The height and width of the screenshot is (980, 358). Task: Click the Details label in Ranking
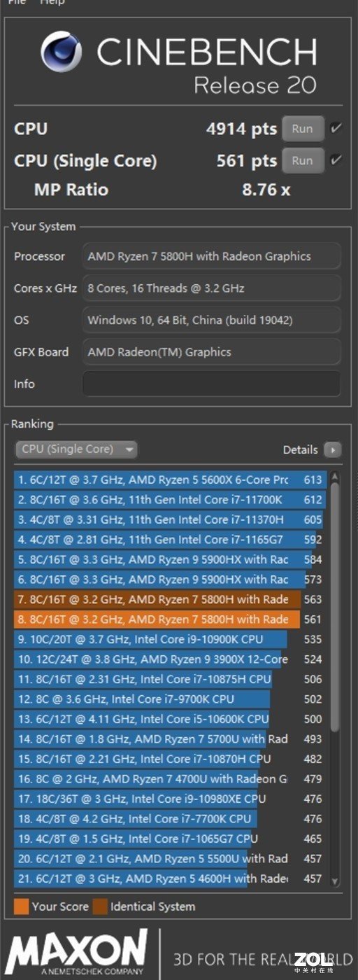click(301, 450)
